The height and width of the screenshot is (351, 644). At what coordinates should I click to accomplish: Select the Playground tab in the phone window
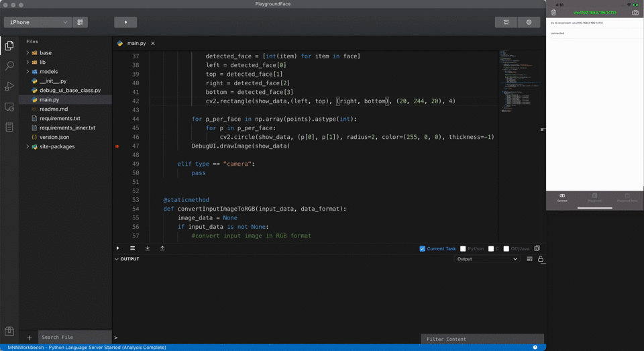[595, 198]
